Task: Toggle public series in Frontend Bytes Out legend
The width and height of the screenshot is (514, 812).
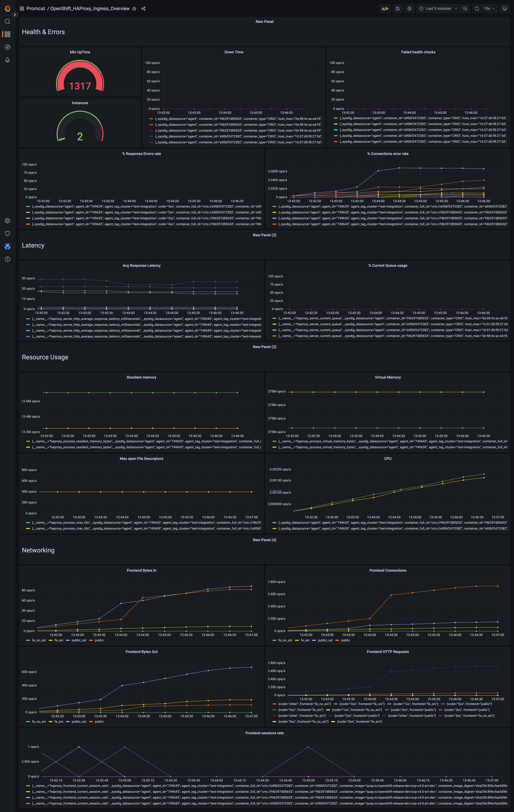Action: (99, 722)
